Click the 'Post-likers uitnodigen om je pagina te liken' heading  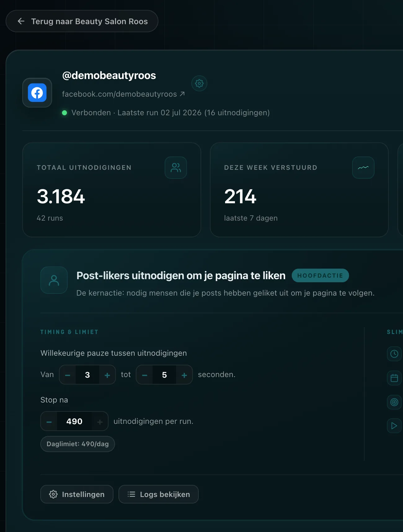click(x=181, y=275)
